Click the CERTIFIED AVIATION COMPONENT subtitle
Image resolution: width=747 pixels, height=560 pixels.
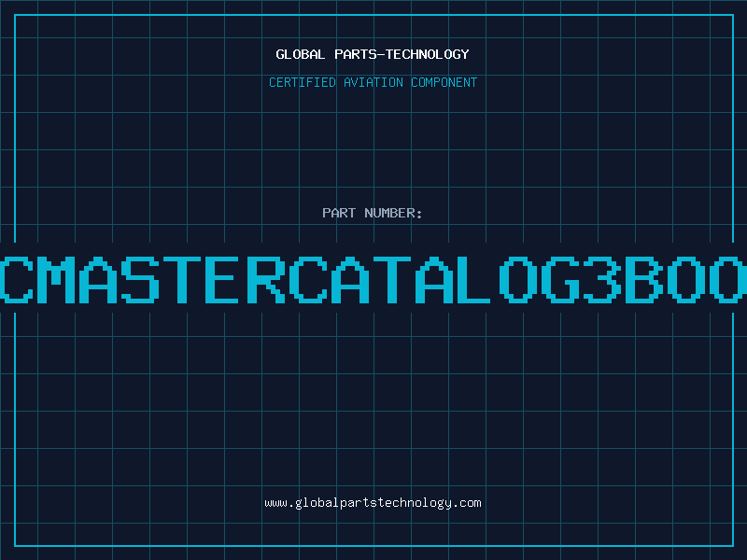(373, 82)
